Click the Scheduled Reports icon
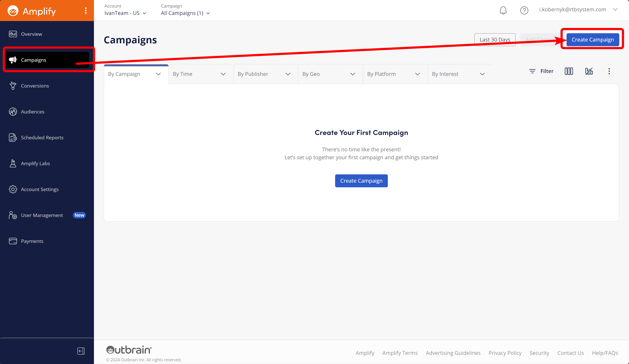The height and width of the screenshot is (364, 629). pyautogui.click(x=13, y=138)
